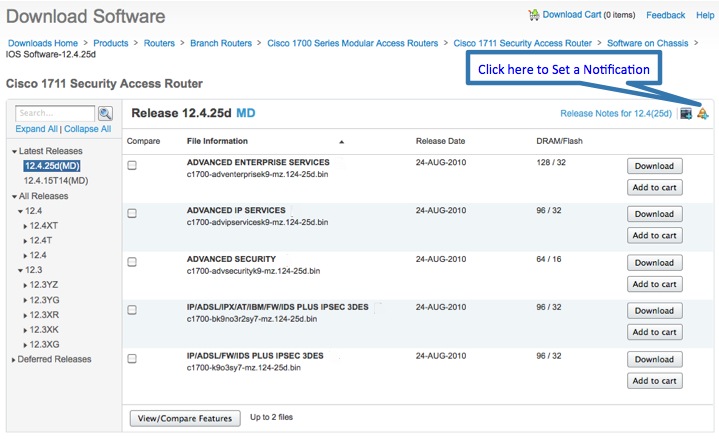Image resolution: width=719 pixels, height=439 pixels.
Task: Open Software on Chassis breadcrumb
Action: [647, 43]
